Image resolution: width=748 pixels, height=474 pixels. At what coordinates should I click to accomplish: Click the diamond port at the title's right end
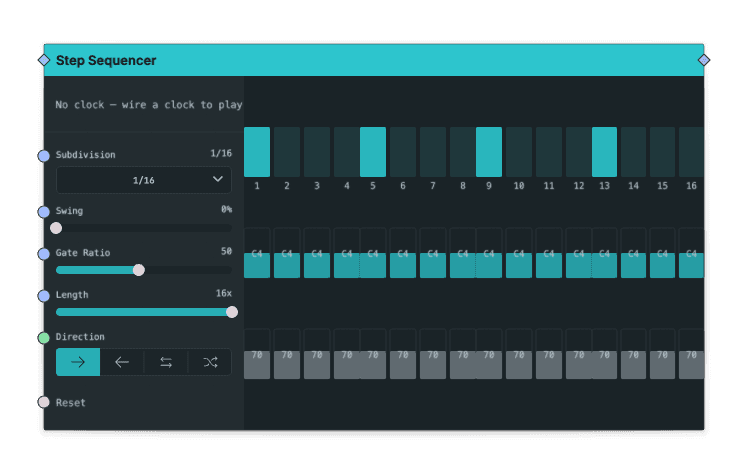(x=704, y=60)
